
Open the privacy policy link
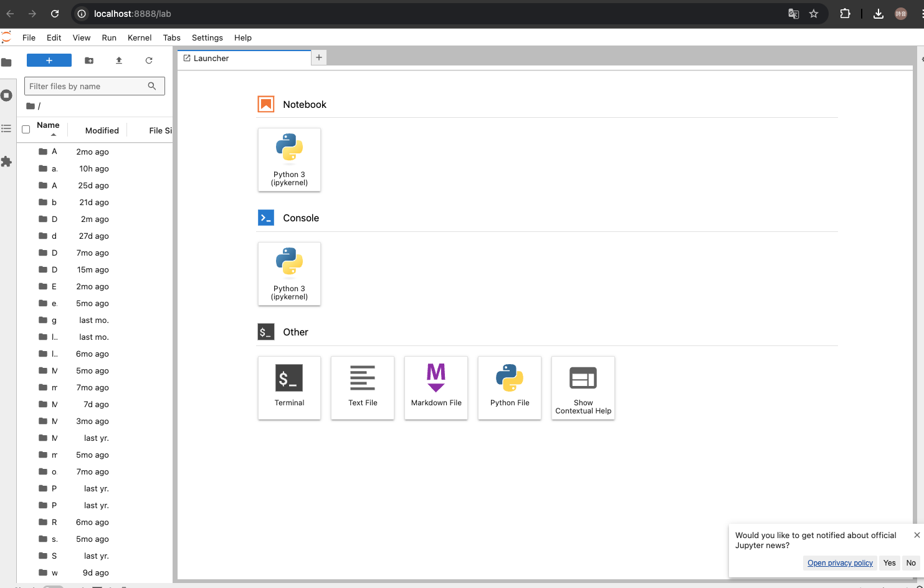coord(840,562)
